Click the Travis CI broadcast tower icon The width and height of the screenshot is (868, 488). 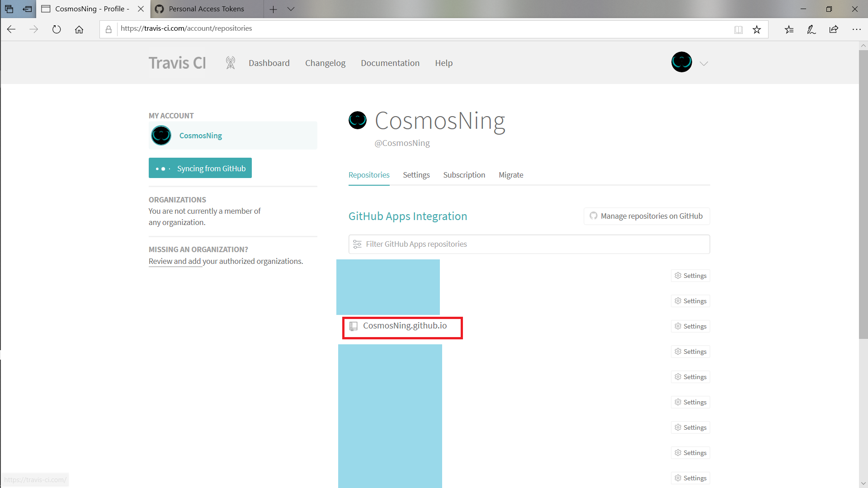coord(231,63)
